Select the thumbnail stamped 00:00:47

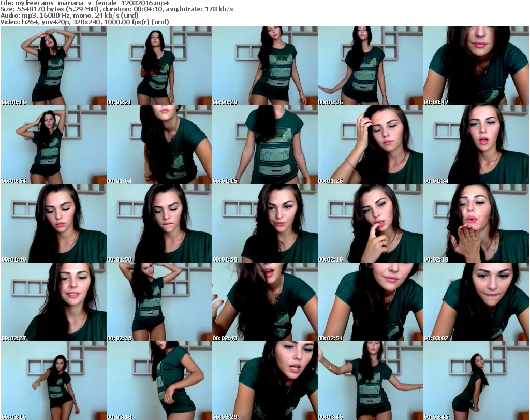pos(476,66)
